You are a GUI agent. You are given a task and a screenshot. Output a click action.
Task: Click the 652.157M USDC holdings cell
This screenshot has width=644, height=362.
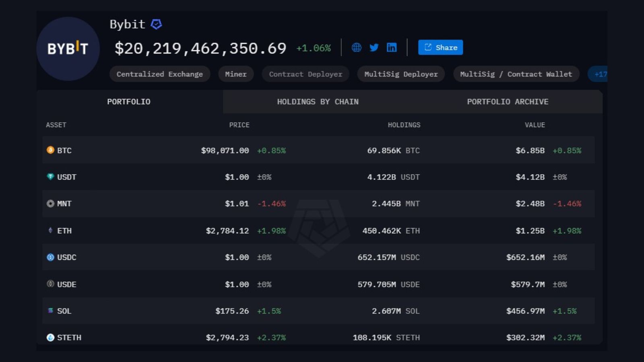(x=388, y=257)
